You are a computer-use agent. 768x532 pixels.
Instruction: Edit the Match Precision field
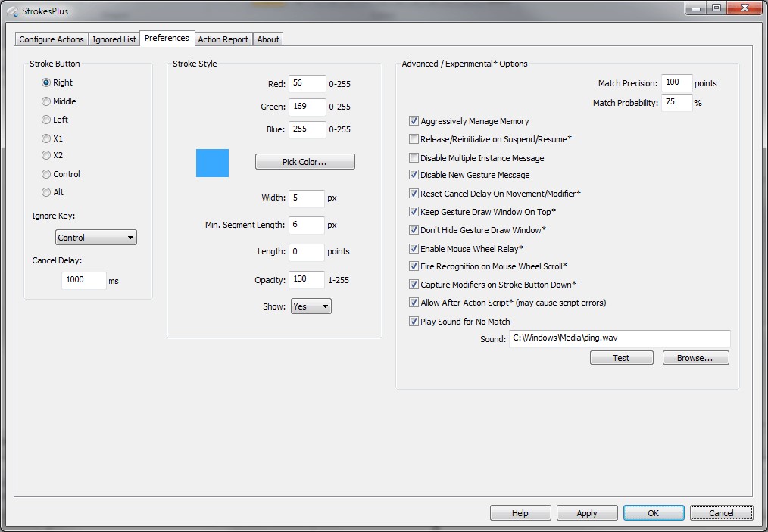click(x=676, y=82)
